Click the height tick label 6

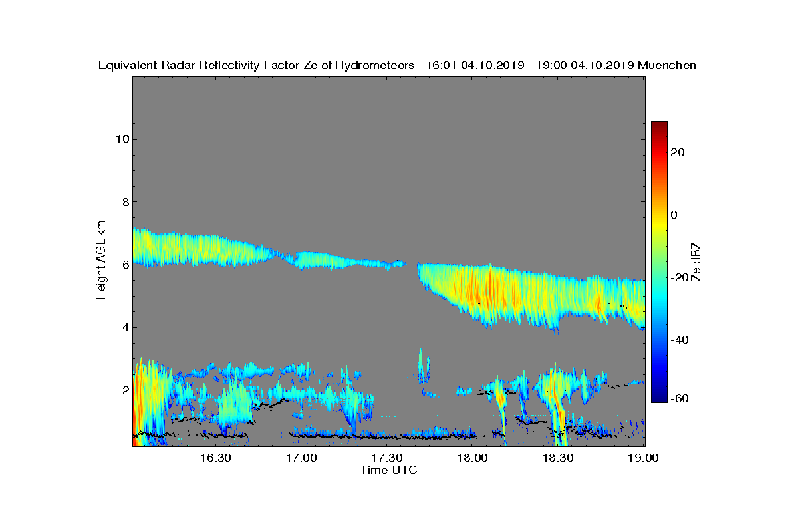coord(124,265)
